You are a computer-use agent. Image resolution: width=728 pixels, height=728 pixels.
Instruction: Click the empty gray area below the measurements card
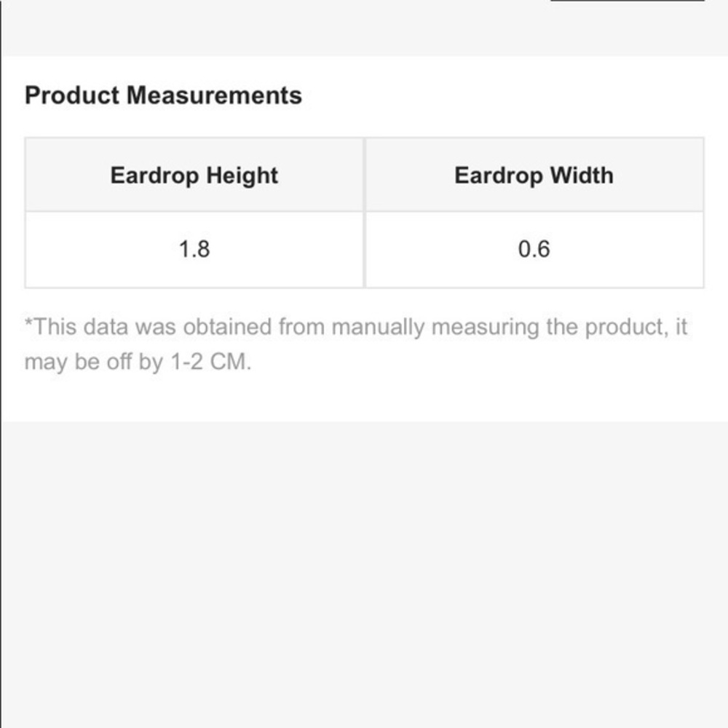pos(364,575)
